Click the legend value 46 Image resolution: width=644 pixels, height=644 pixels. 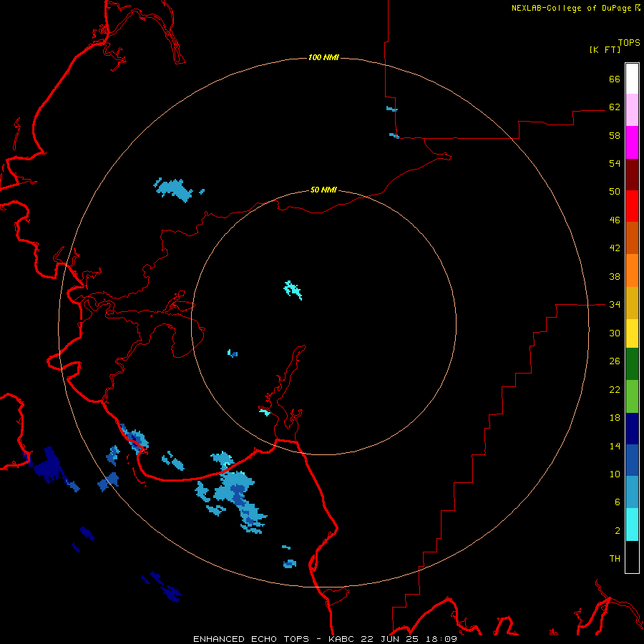(615, 220)
